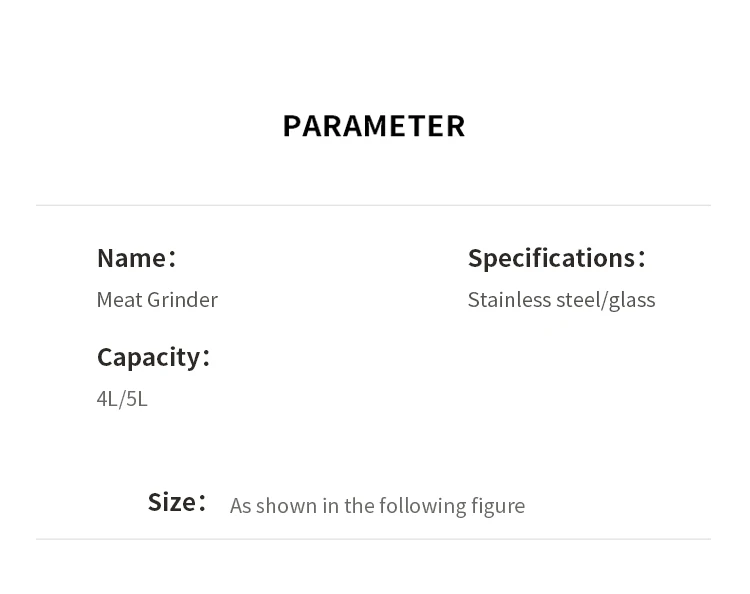
Task: Select the Name label
Action: click(x=131, y=258)
